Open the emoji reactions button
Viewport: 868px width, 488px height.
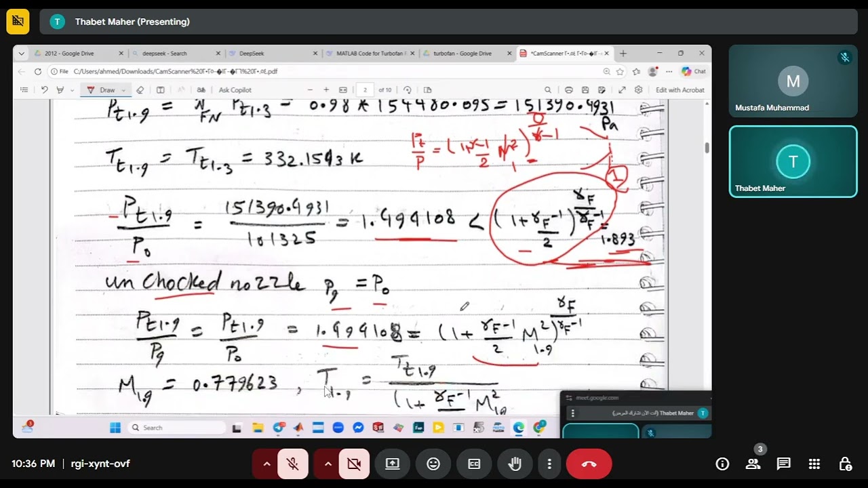(x=433, y=464)
